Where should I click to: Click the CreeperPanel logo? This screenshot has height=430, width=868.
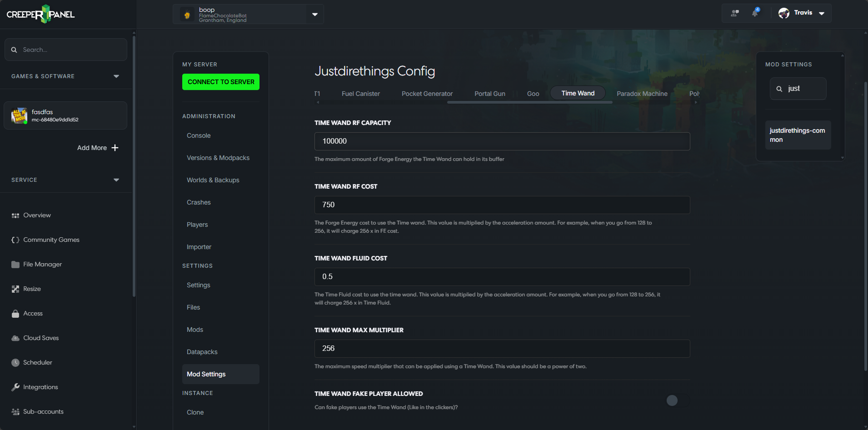click(x=40, y=14)
